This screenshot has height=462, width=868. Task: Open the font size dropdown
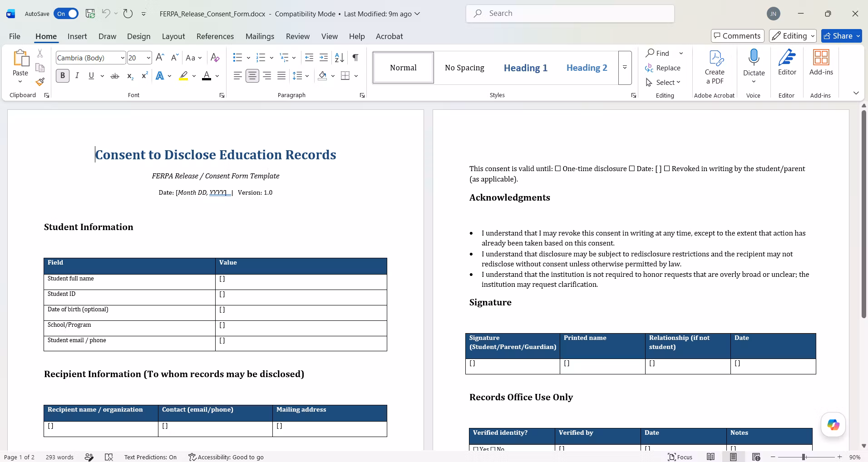(x=148, y=58)
